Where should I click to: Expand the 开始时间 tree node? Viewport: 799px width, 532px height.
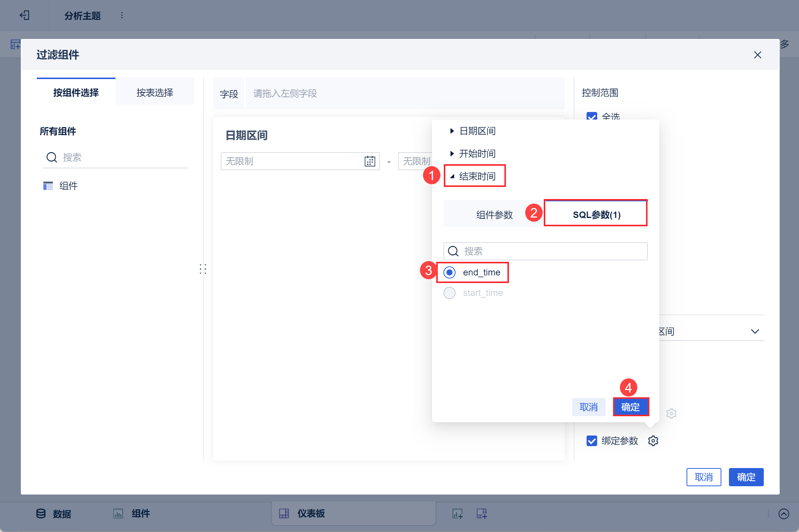pos(452,154)
